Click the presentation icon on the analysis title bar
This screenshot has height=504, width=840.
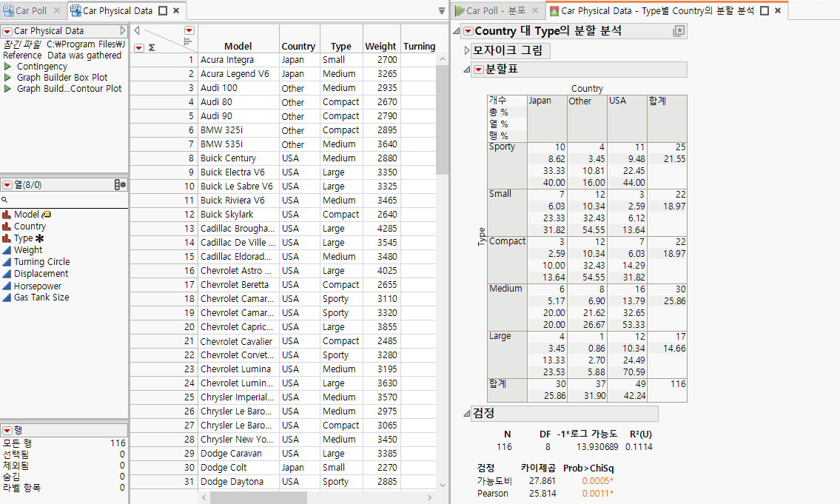(680, 31)
